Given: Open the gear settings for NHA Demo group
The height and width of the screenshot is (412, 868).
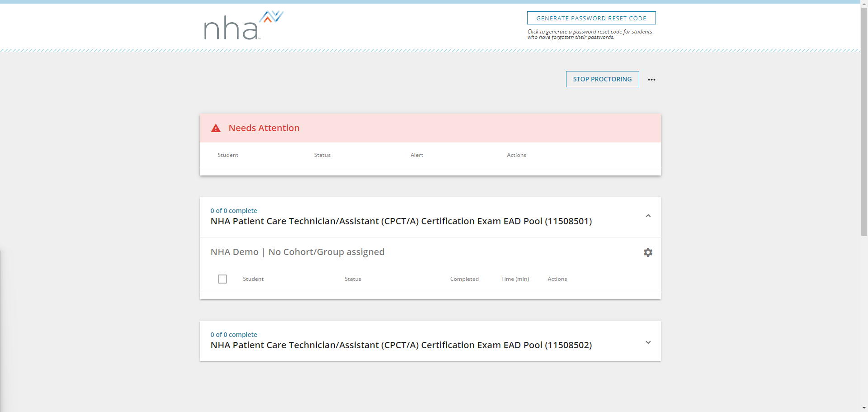Looking at the screenshot, I should (648, 252).
